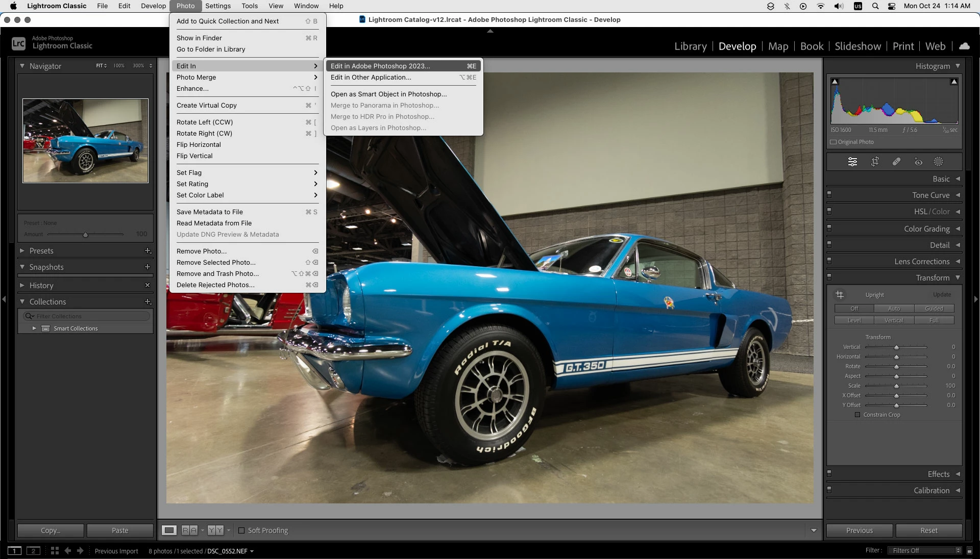Image resolution: width=980 pixels, height=559 pixels.
Task: Open Grid view from filmstrip bar
Action: pos(55,551)
